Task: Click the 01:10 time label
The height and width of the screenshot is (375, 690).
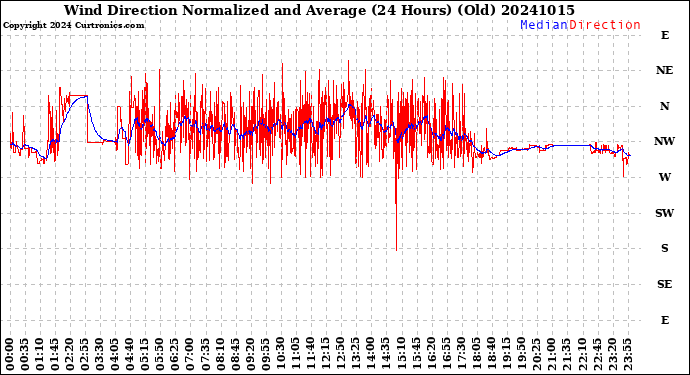Action: click(40, 354)
